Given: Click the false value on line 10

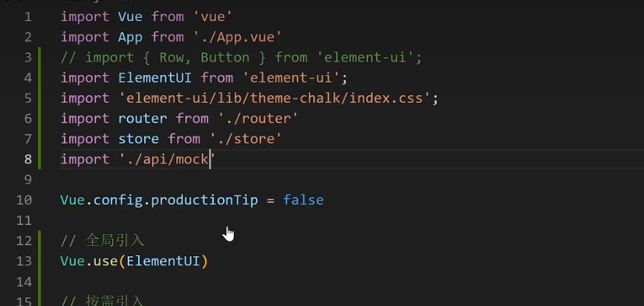Looking at the screenshot, I should click(x=303, y=201).
